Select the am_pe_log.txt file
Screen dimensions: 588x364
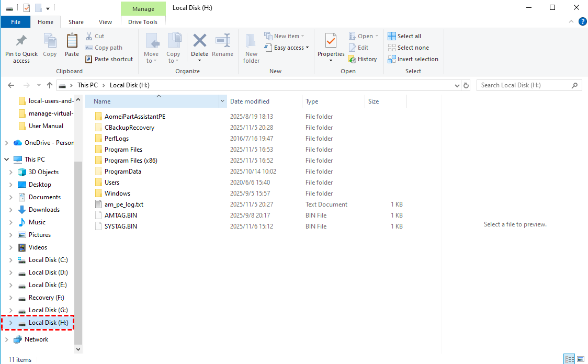pyautogui.click(x=123, y=204)
